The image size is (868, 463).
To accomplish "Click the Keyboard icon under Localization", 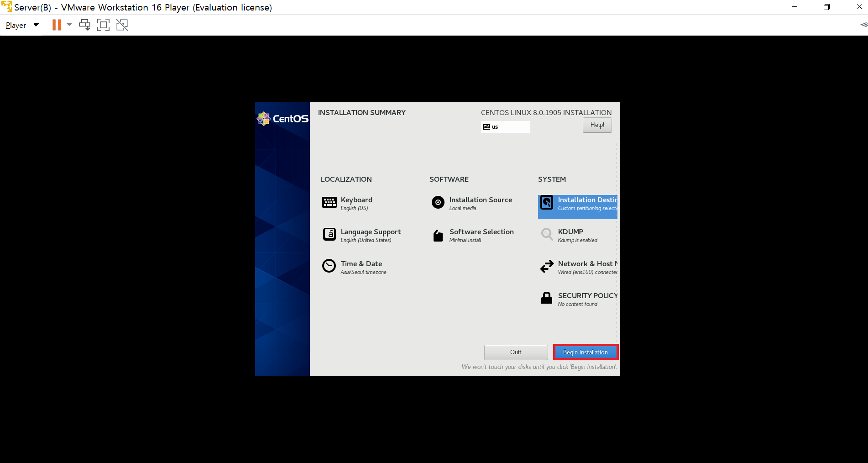I will [329, 202].
